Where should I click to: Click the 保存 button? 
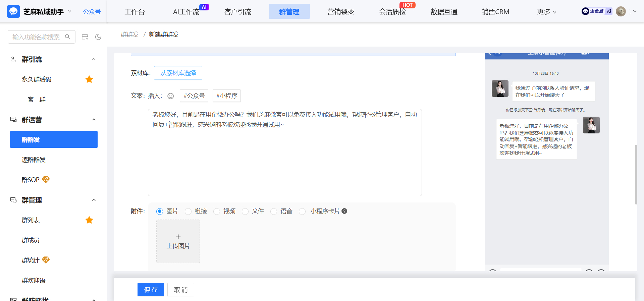151,290
